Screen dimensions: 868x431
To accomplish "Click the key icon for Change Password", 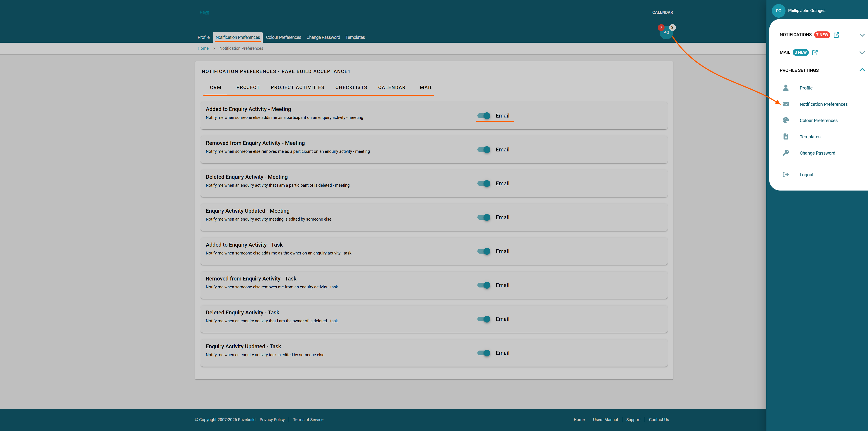I will tap(785, 153).
